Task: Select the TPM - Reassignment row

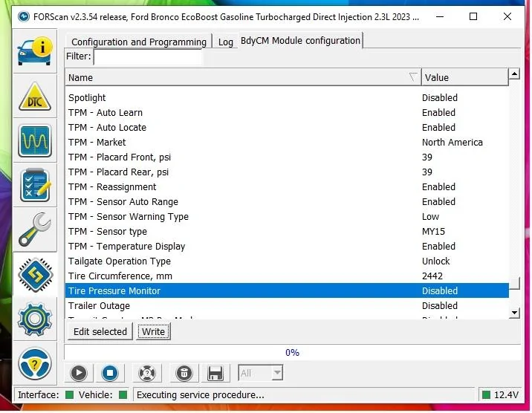Action: click(x=287, y=187)
